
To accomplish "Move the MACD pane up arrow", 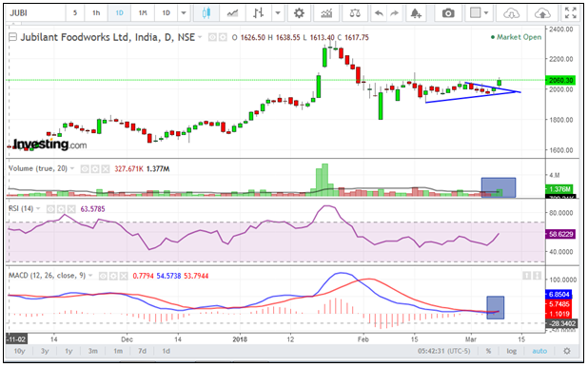I will [527, 276].
